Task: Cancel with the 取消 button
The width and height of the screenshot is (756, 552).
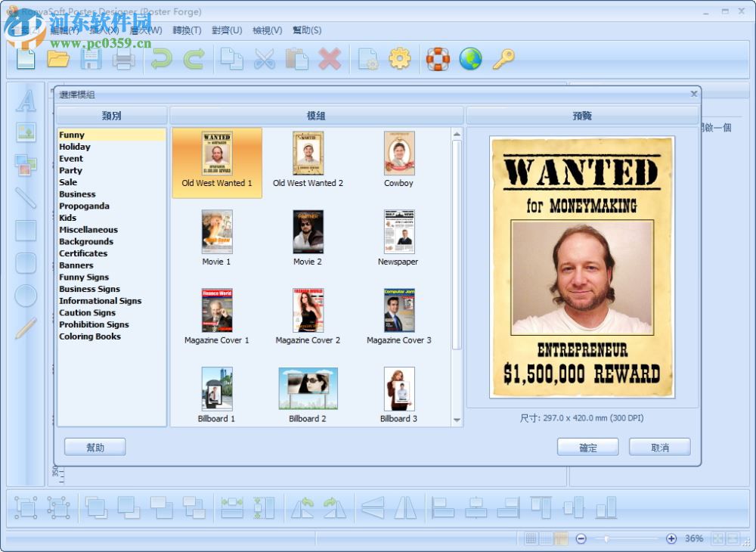Action: click(659, 447)
